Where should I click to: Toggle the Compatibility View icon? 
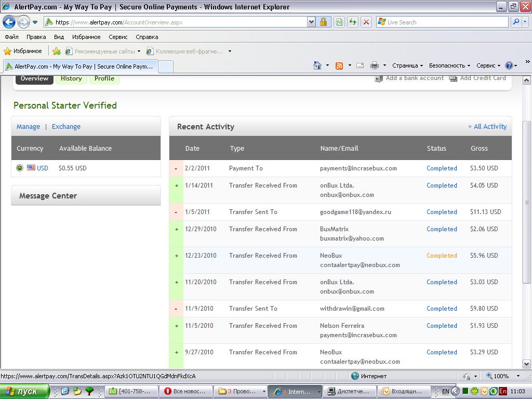click(339, 22)
